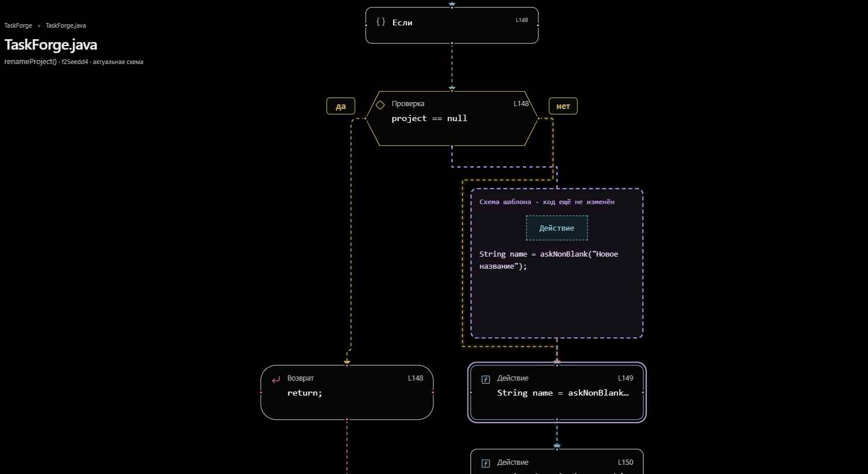The width and height of the screenshot is (868, 474).
Task: Click project == null condition text
Action: coord(429,118)
